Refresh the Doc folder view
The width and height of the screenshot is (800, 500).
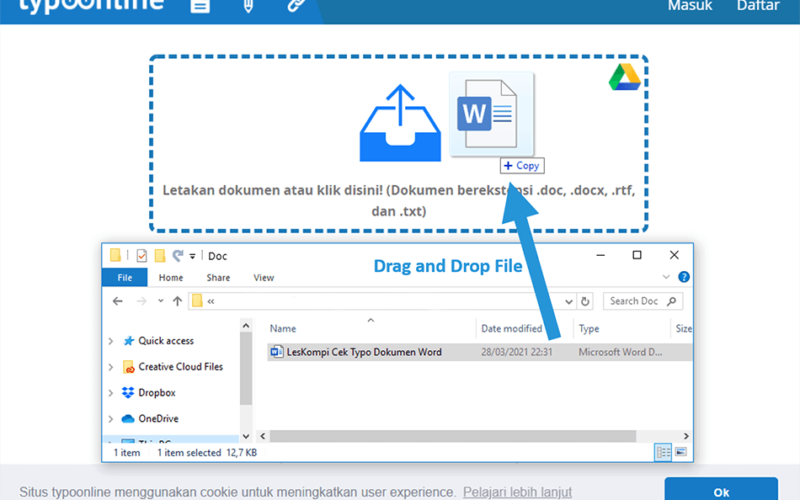point(585,302)
